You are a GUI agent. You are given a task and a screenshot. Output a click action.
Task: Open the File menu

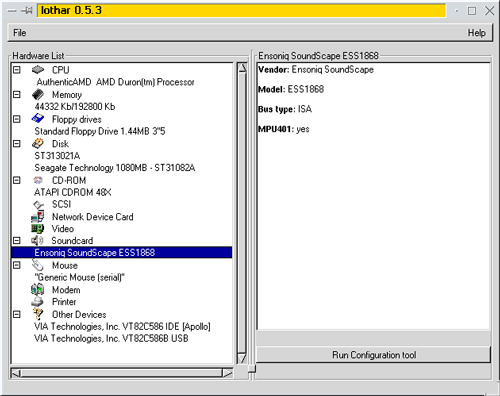click(20, 33)
